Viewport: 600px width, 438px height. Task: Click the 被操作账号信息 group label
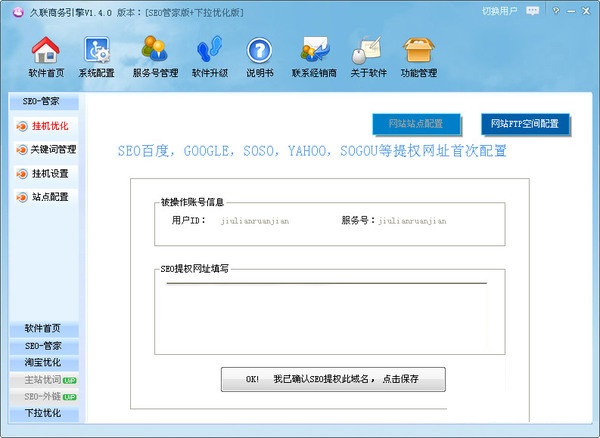pyautogui.click(x=192, y=202)
